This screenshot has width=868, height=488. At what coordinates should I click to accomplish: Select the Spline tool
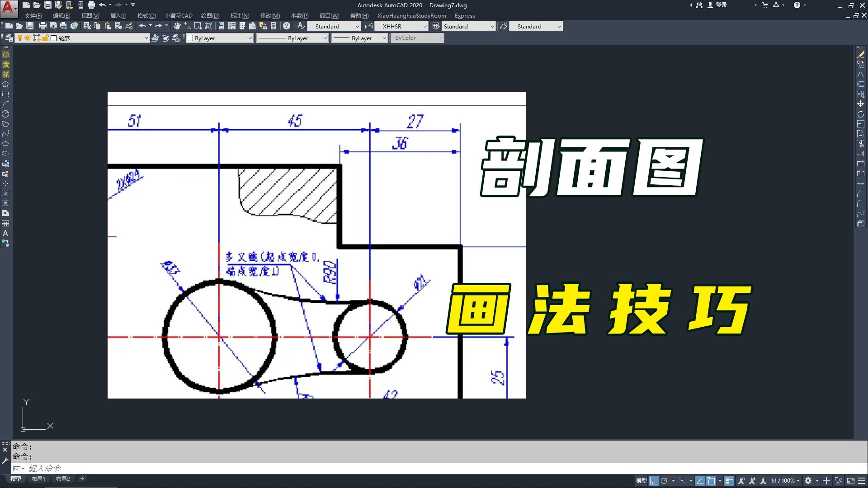pyautogui.click(x=6, y=134)
